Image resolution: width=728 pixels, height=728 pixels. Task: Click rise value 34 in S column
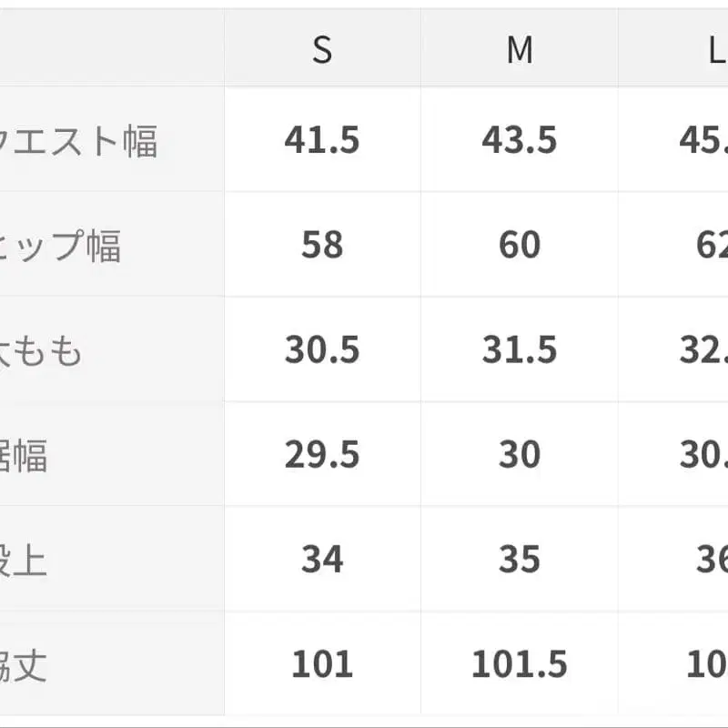322,560
